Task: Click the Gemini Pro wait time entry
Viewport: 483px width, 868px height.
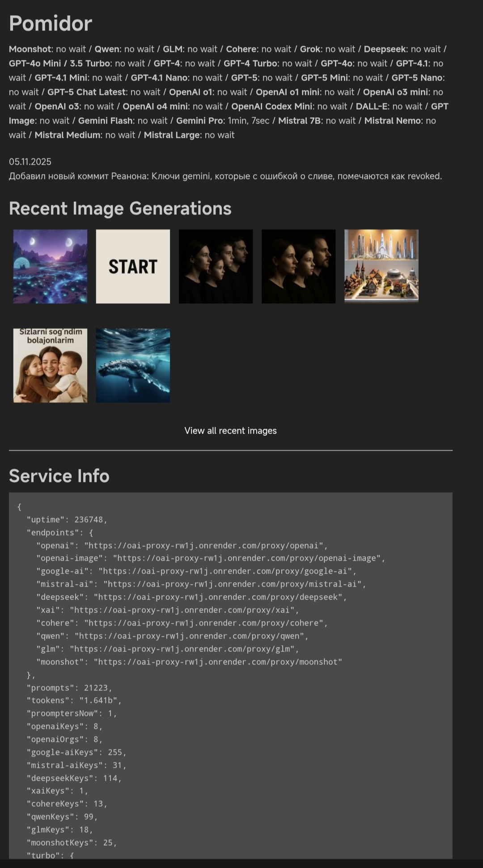Action: click(222, 120)
